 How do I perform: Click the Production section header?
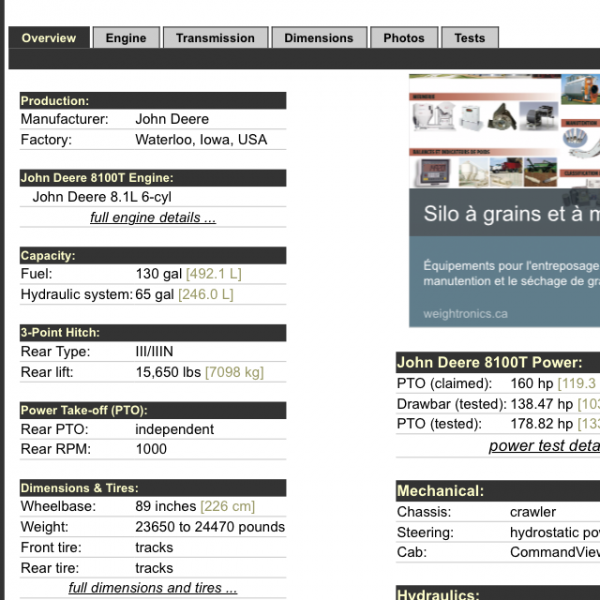click(153, 101)
